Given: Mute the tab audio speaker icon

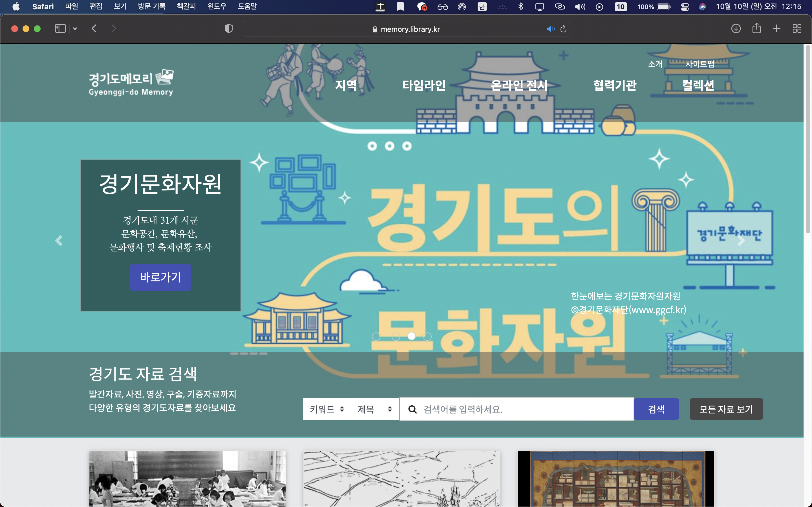Looking at the screenshot, I should point(550,29).
